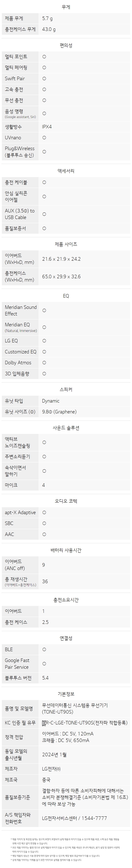The image size is (132, 868).
Task: Click the 블루투스 버전 5.4 value
Action: click(45, 678)
